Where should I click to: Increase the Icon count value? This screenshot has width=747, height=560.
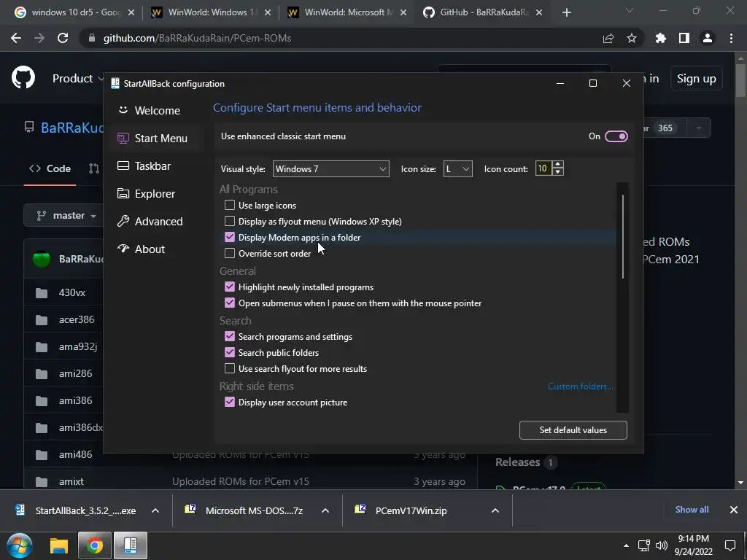[558, 165]
